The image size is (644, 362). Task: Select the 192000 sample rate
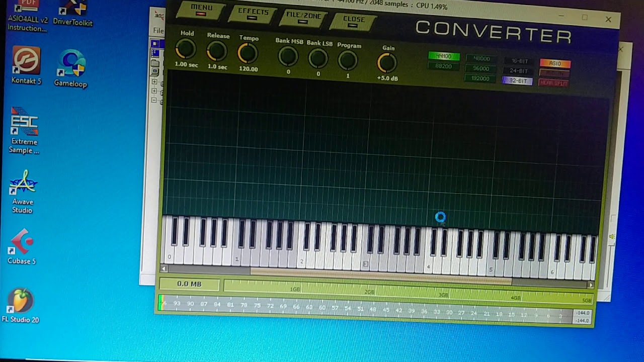tap(480, 78)
